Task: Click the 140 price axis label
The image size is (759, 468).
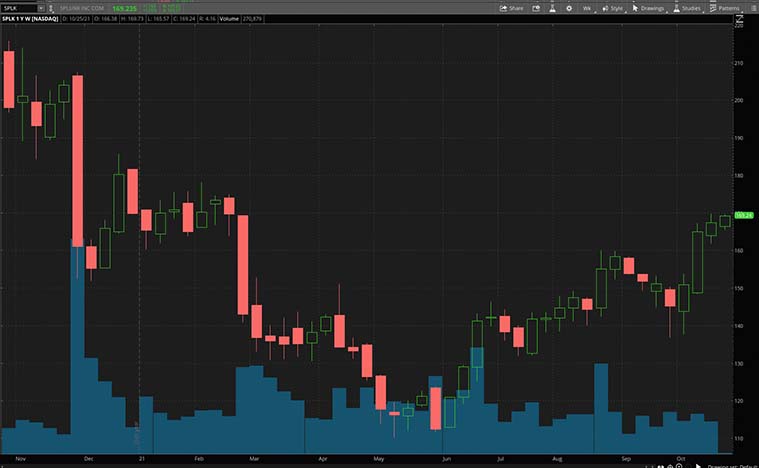Action: click(739, 326)
